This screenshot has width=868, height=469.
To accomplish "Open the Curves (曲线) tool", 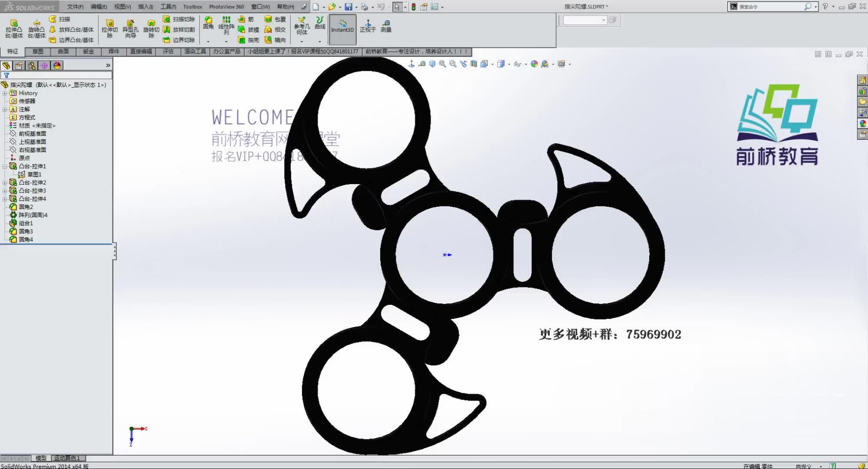I will click(320, 23).
